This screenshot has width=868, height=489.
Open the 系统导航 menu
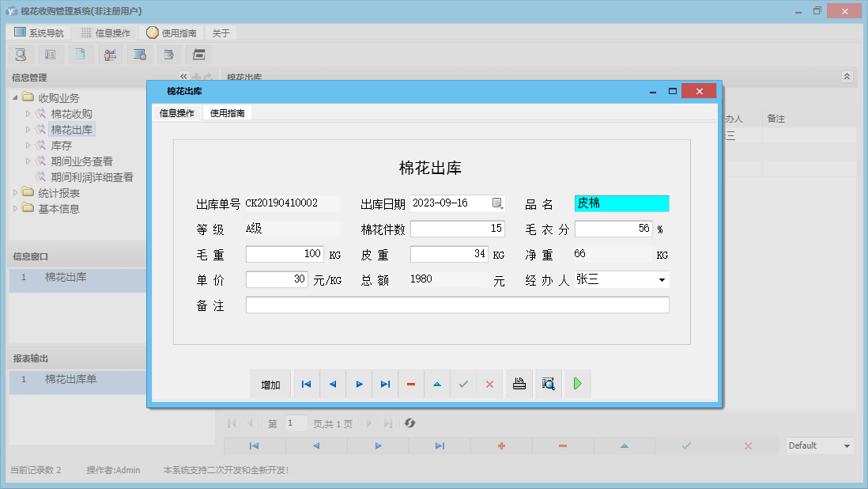pos(36,32)
